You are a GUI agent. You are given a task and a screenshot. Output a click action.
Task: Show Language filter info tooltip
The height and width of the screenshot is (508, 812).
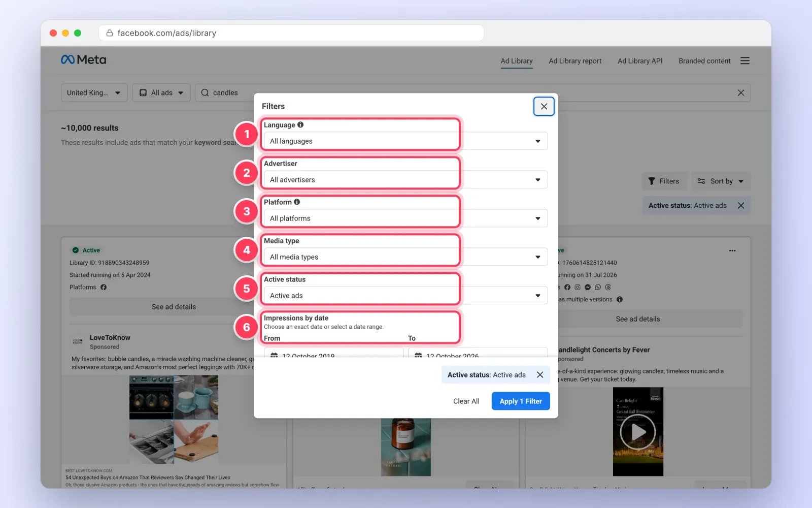300,125
